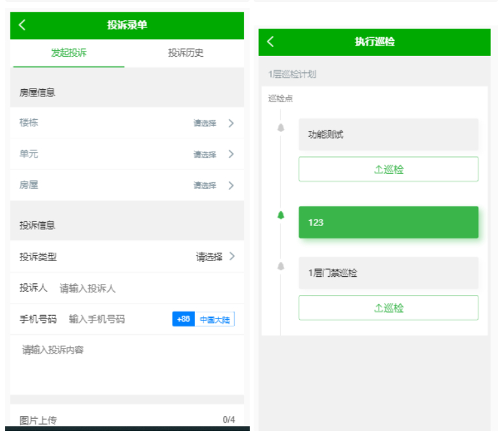The height and width of the screenshot is (437, 504).
Task: Click the chevron arrow in the 楼栋 row
Action: pos(231,123)
